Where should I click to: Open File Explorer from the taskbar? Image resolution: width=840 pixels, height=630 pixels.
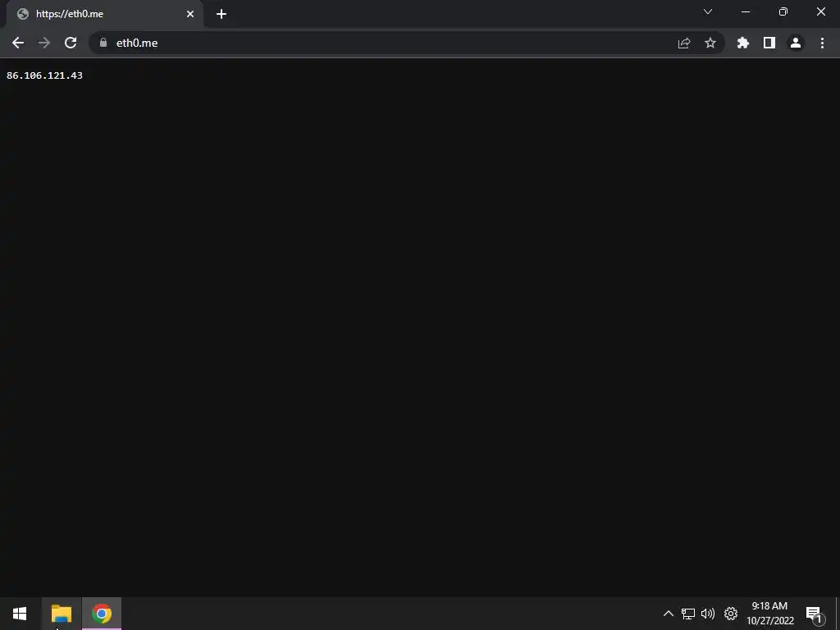coord(61,614)
